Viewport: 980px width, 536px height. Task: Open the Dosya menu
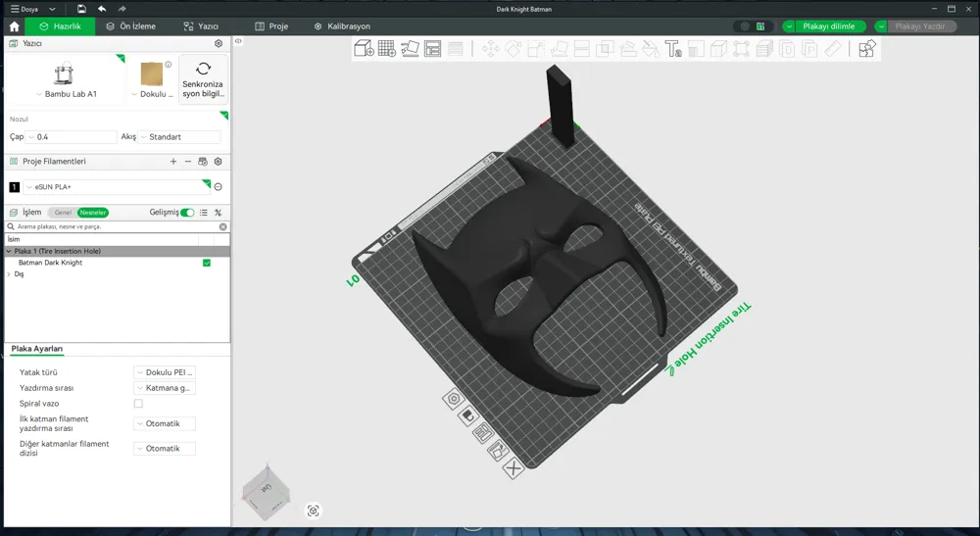click(x=32, y=9)
